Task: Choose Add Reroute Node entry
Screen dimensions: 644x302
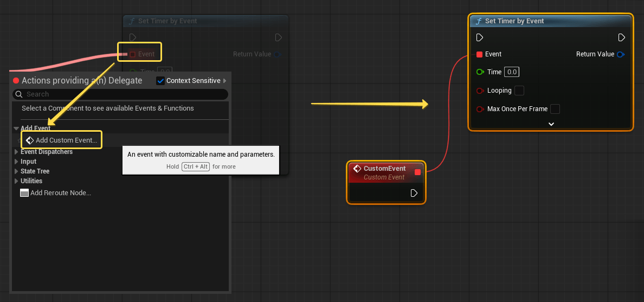Action: click(x=60, y=193)
